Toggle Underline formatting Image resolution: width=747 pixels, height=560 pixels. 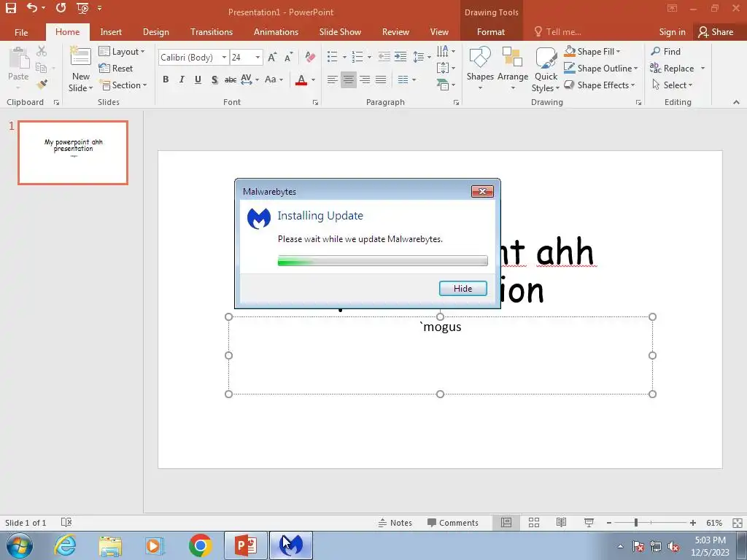tap(198, 79)
